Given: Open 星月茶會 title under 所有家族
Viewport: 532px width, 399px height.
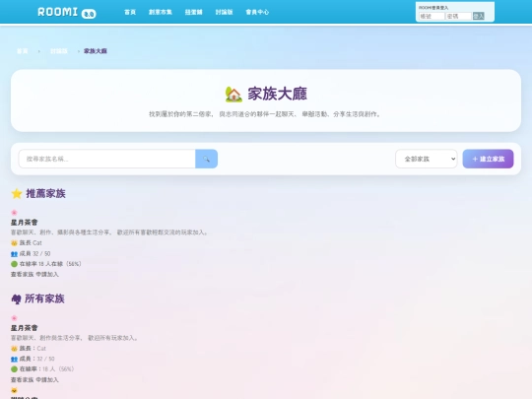Looking at the screenshot, I should pyautogui.click(x=24, y=328).
